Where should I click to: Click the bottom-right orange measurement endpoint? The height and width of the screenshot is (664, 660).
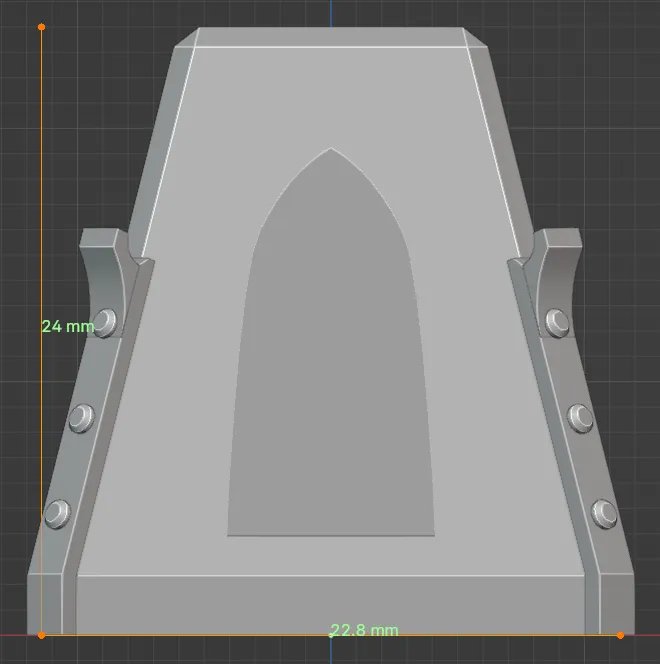click(x=620, y=635)
